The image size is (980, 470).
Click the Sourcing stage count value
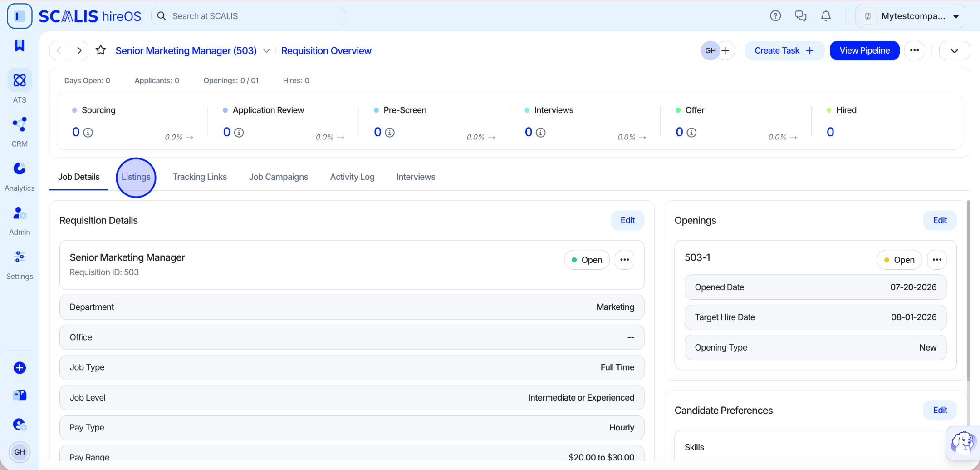pyautogui.click(x=76, y=132)
